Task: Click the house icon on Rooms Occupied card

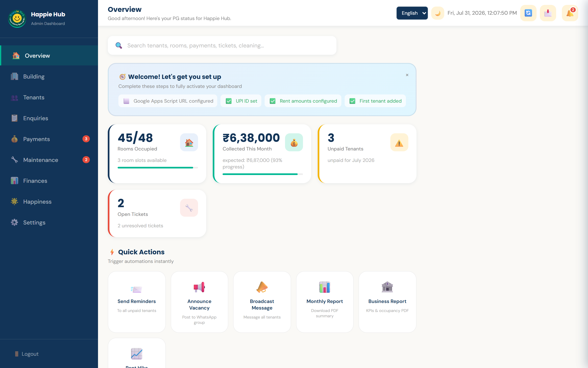Action: [189, 142]
